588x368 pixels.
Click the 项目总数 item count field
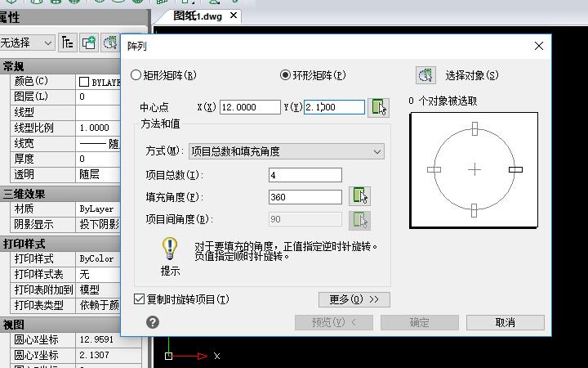(305, 175)
